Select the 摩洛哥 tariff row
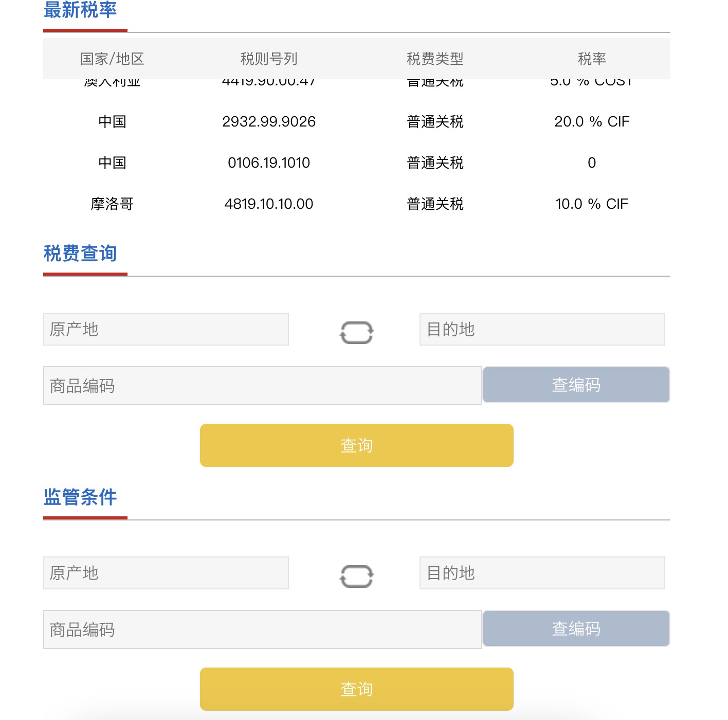728x720 pixels. click(357, 204)
